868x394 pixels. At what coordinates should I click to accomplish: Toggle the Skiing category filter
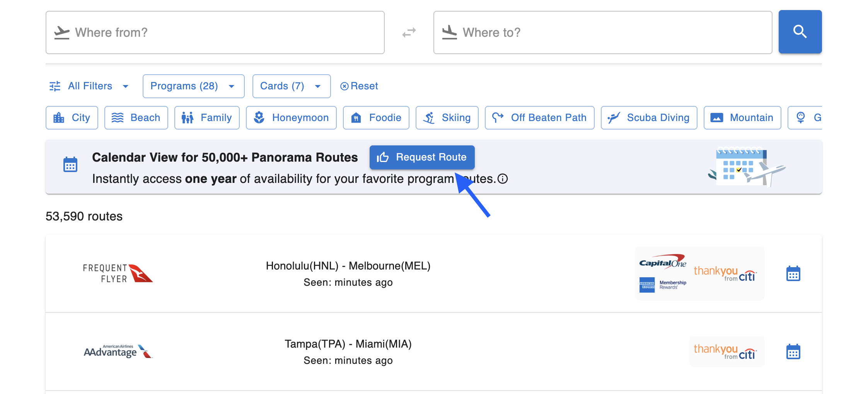[447, 118]
